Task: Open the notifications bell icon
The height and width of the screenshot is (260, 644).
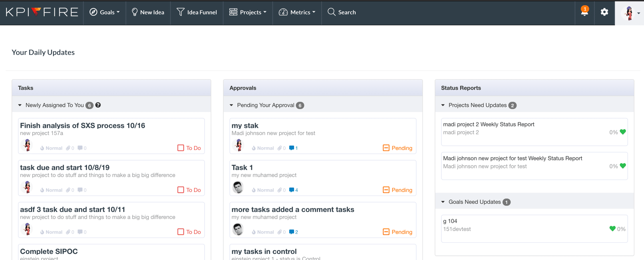Action: pos(584,12)
